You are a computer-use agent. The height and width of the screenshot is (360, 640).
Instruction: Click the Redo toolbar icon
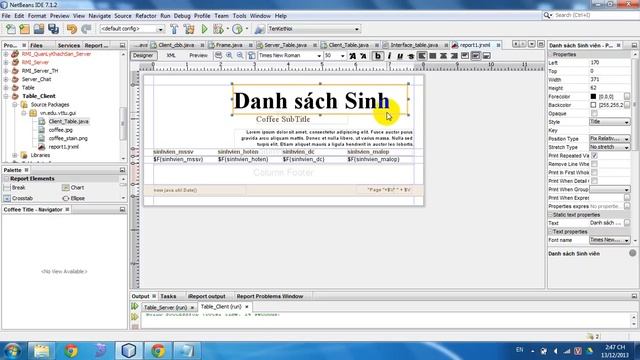[x=86, y=29]
